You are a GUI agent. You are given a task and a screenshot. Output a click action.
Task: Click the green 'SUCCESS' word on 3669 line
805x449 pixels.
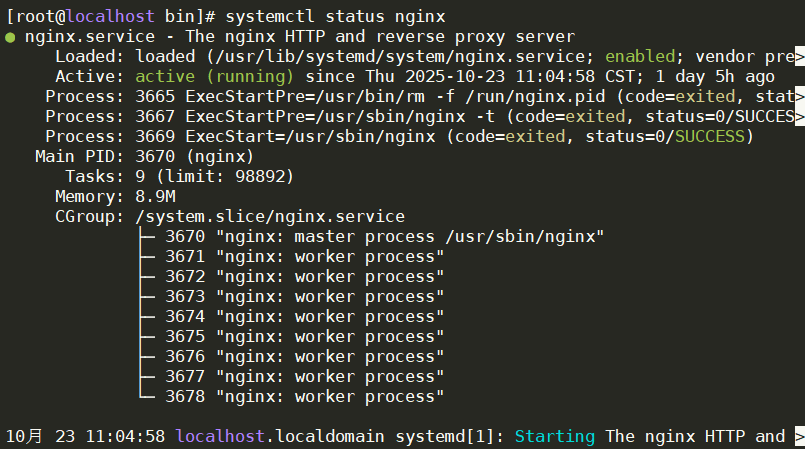click(710, 136)
